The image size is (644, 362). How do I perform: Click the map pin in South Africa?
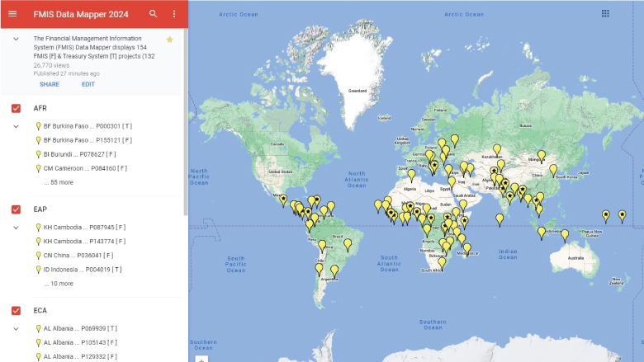pyautogui.click(x=442, y=263)
